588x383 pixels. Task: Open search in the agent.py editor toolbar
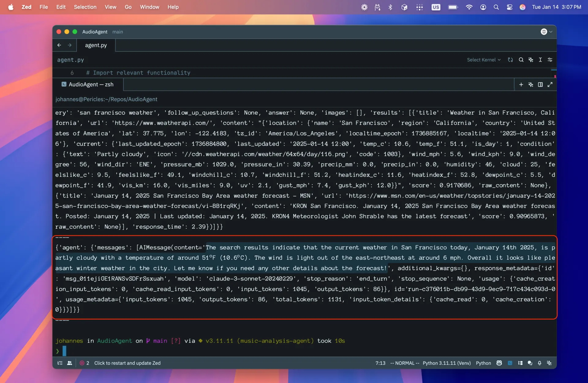click(x=521, y=59)
